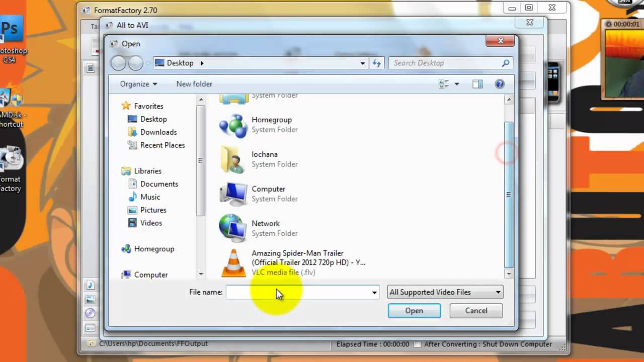This screenshot has height=362, width=644.
Task: Click the navigation pane scrollbar thumb
Action: 201,161
